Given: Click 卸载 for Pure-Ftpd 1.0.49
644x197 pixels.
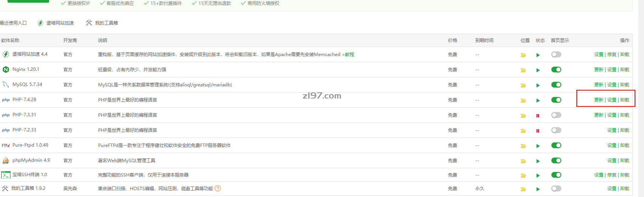Looking at the screenshot, I should 625,145.
